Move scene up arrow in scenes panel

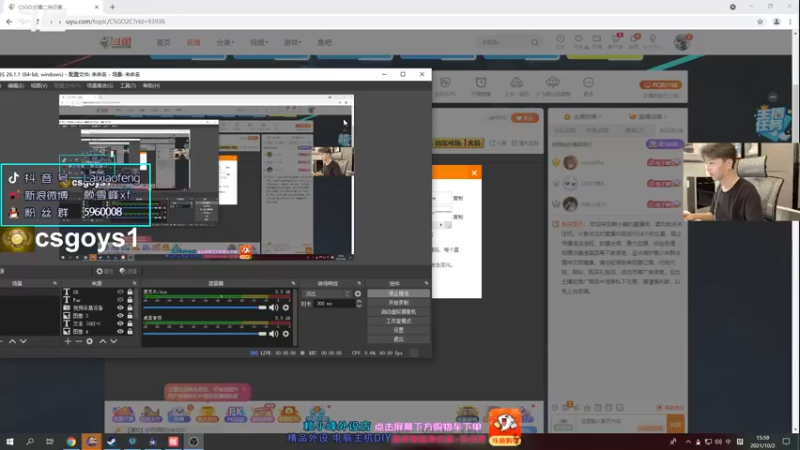(x=12, y=341)
